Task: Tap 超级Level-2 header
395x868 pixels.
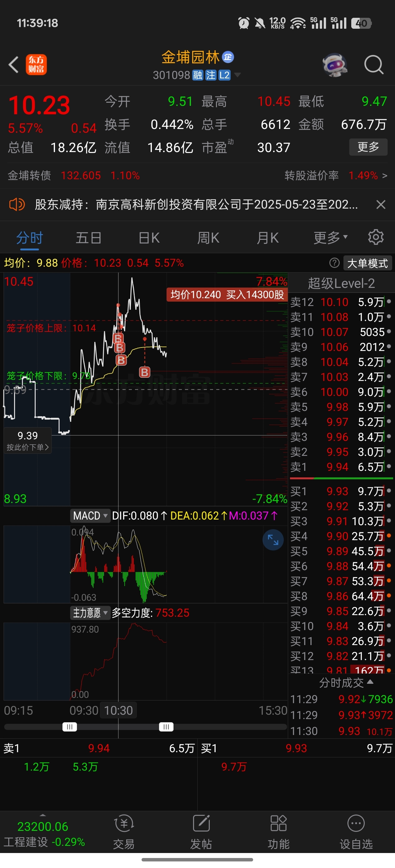Action: (341, 284)
